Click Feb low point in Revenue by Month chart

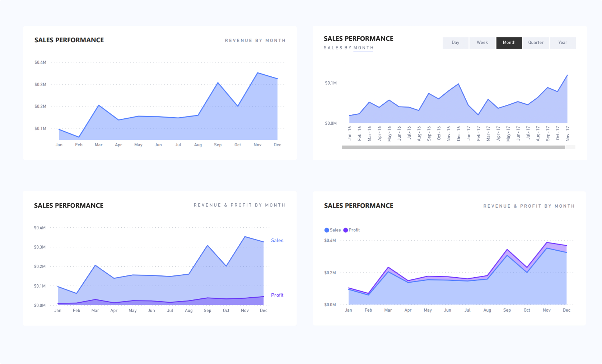tap(79, 137)
